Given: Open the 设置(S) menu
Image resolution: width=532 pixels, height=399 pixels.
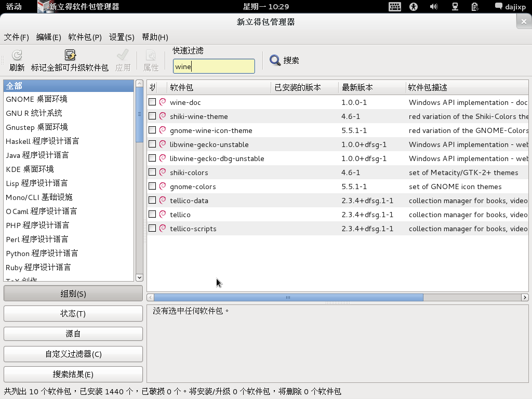Looking at the screenshot, I should tap(122, 37).
